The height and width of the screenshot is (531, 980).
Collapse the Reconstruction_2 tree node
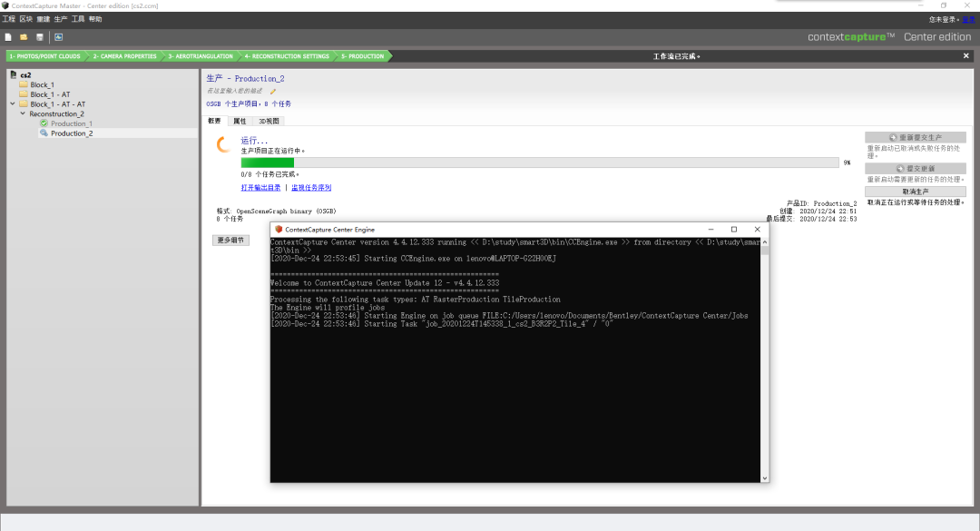23,113
